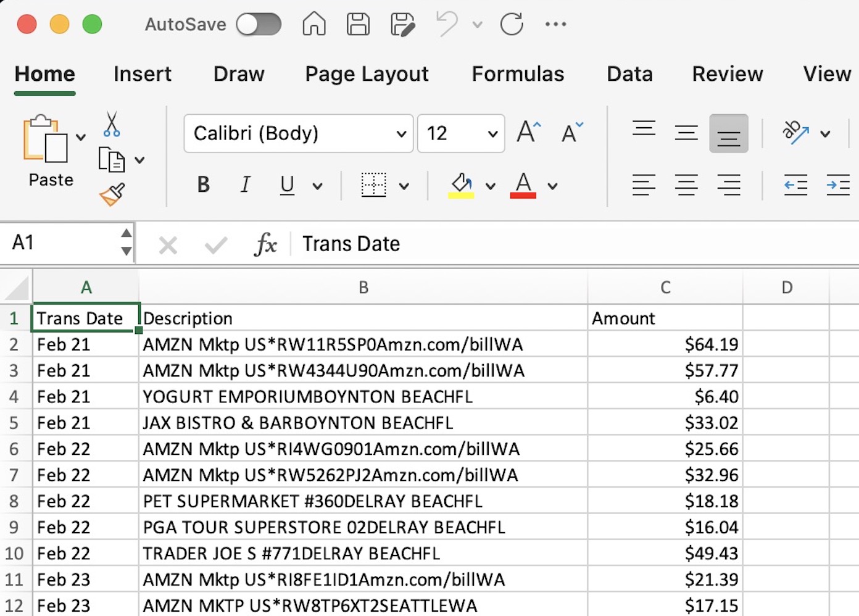Toggle the AutoSave switch
Viewport: 859px width, 616px height.
tap(259, 25)
